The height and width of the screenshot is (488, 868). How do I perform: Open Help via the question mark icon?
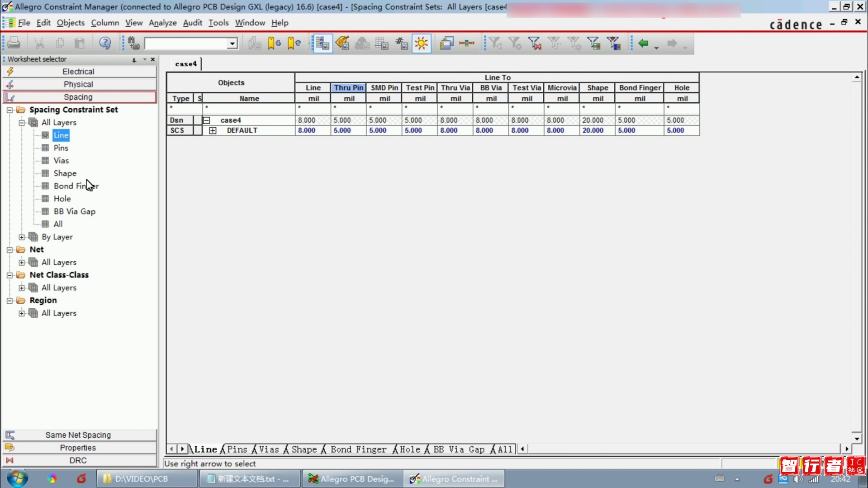(105, 43)
